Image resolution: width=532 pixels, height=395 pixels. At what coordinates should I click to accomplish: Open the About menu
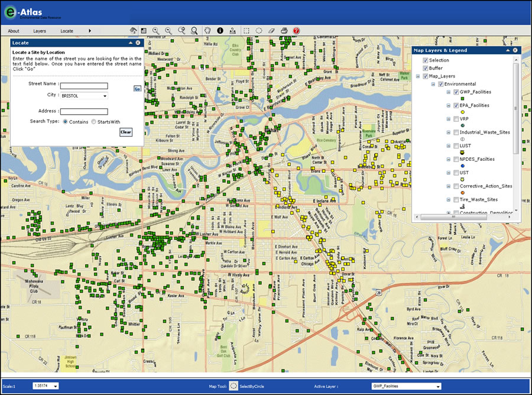14,31
